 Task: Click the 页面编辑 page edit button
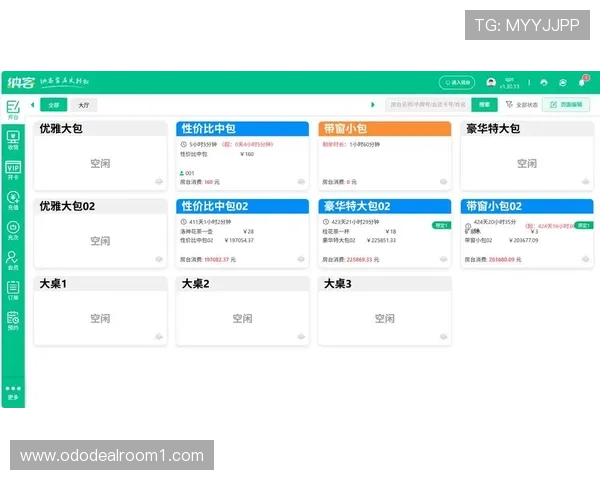566,104
